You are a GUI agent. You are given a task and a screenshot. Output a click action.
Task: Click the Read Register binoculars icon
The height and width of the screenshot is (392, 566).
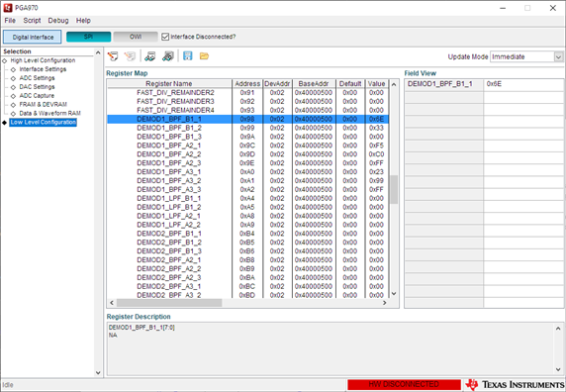pos(149,56)
